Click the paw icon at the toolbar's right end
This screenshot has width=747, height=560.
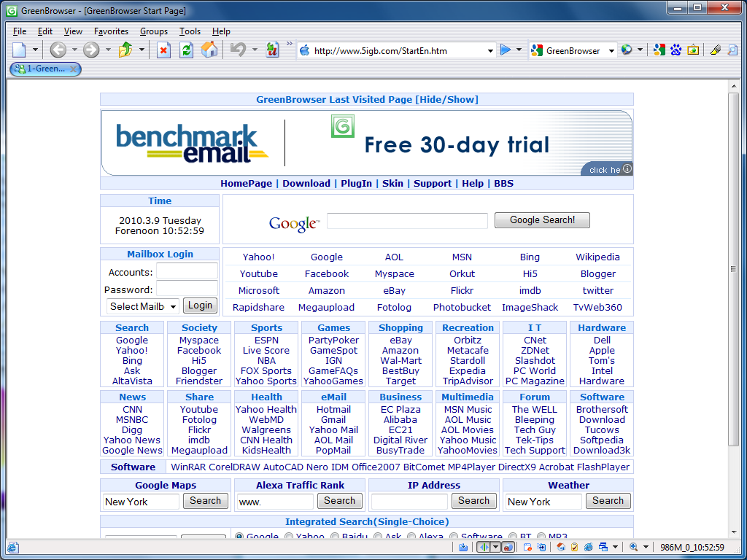click(675, 50)
